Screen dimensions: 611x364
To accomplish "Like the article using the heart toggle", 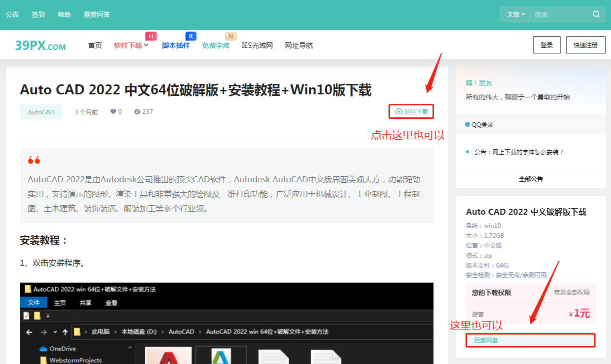I will point(113,111).
